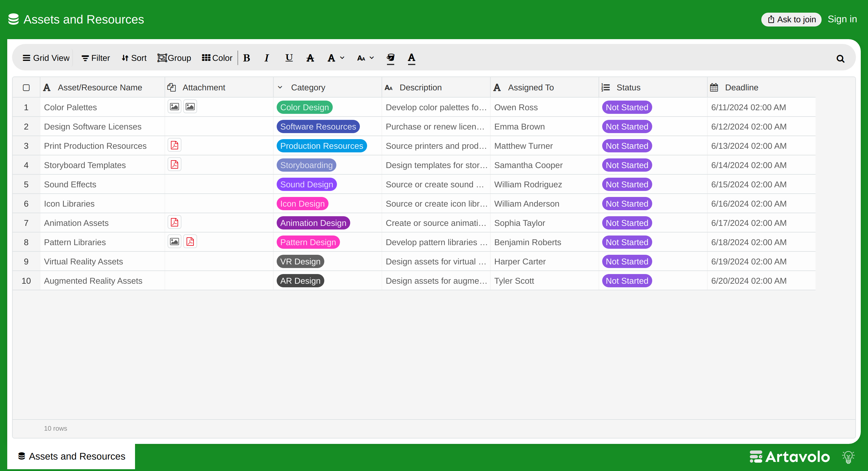Click Not Started status for Augmented Reality Assets
This screenshot has width=868, height=471.
coord(627,281)
